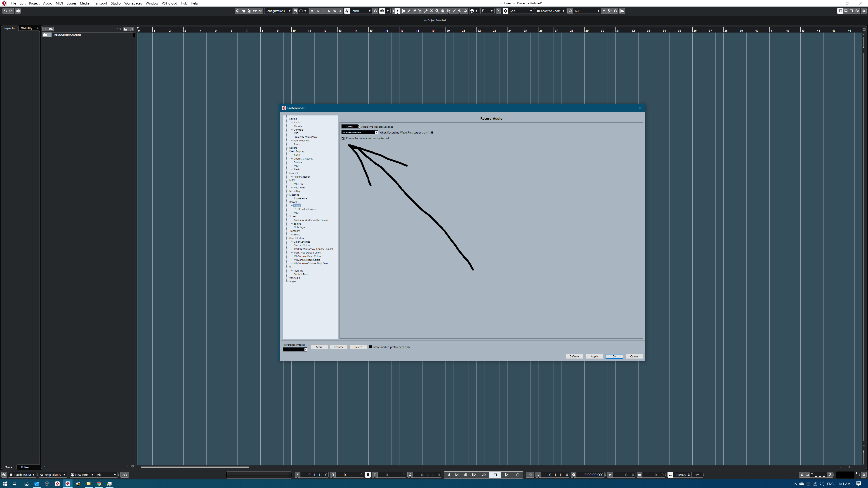Enable Store marked preferences only checkbox
Screen dimensions: 868x488
pyautogui.click(x=370, y=347)
